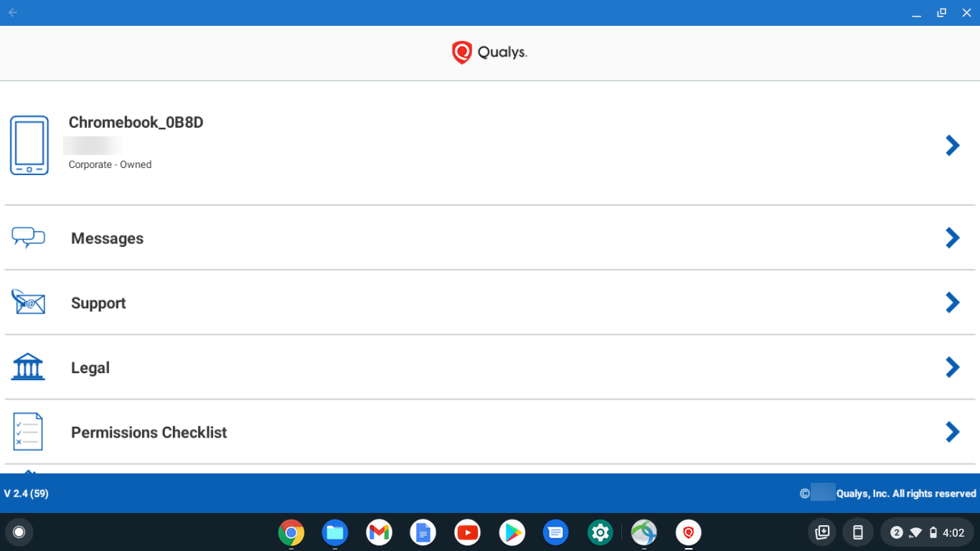This screenshot has width=980, height=551.
Task: Open the Messages app in the shelf
Action: [x=555, y=532]
